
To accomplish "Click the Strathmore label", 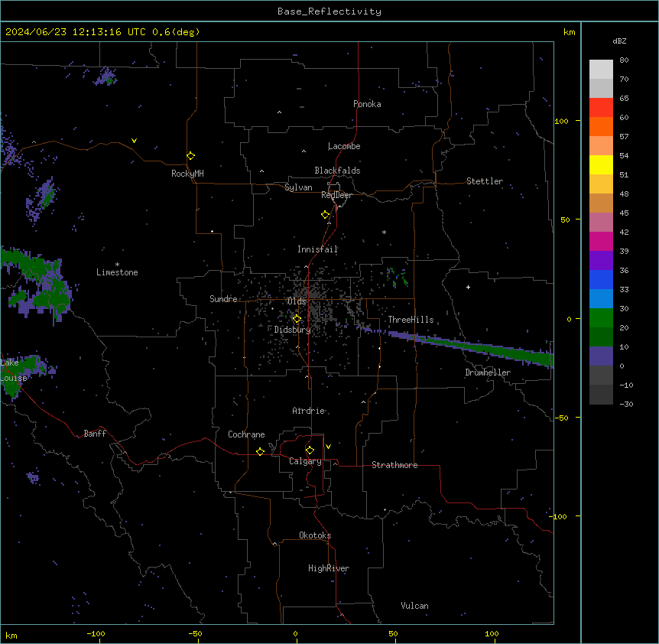I will (394, 465).
